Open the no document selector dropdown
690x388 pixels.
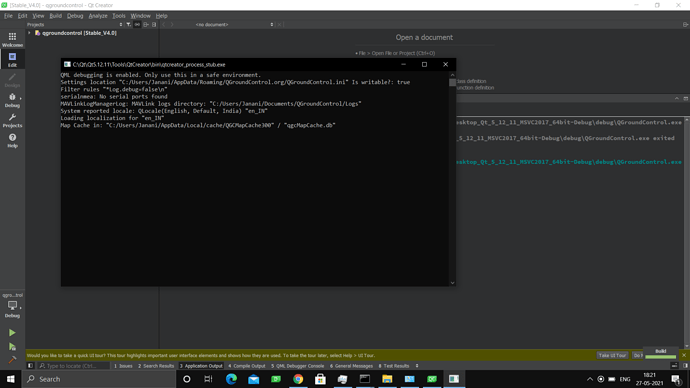[x=235, y=25]
